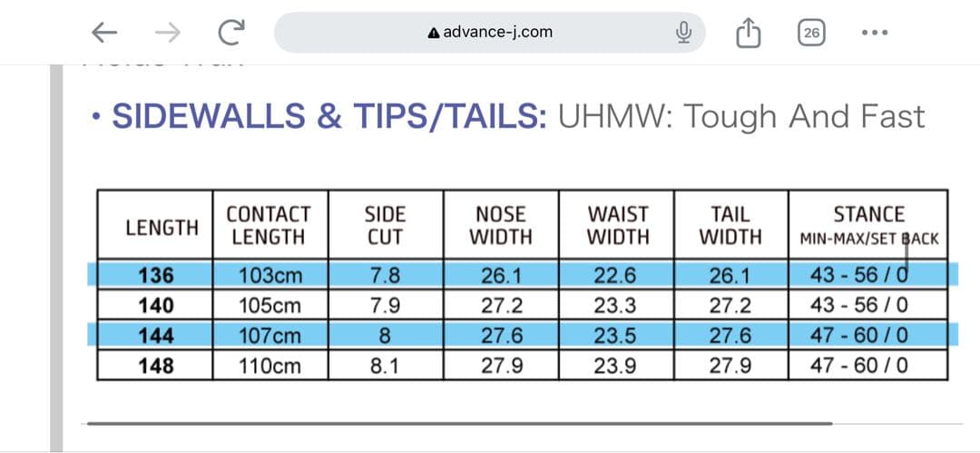The height and width of the screenshot is (453, 980).
Task: Tap the STANCE column header
Action: (x=868, y=226)
